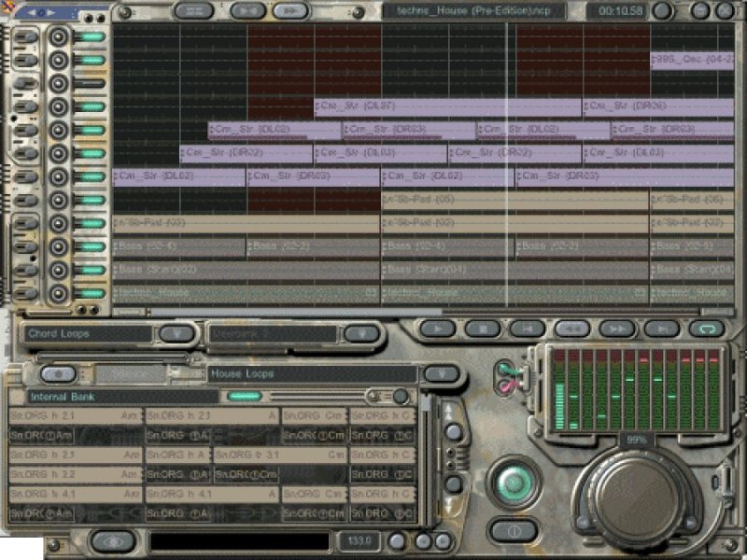The image size is (747, 560).
Task: Toggle the green LED on first track
Action: [x=90, y=36]
